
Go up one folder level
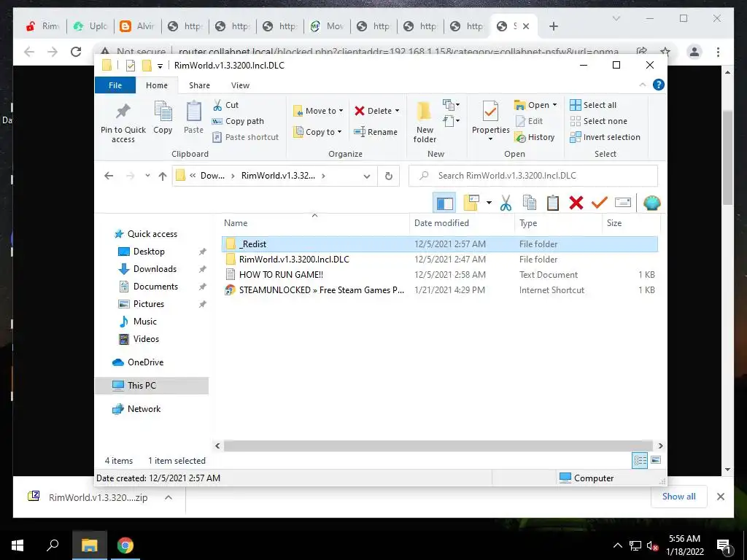point(163,176)
